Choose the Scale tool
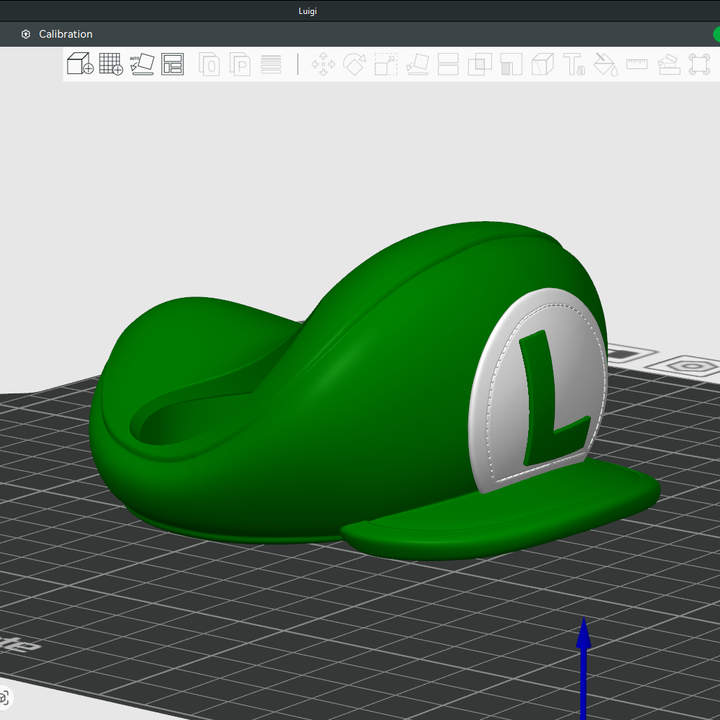This screenshot has width=720, height=720. pos(385,65)
